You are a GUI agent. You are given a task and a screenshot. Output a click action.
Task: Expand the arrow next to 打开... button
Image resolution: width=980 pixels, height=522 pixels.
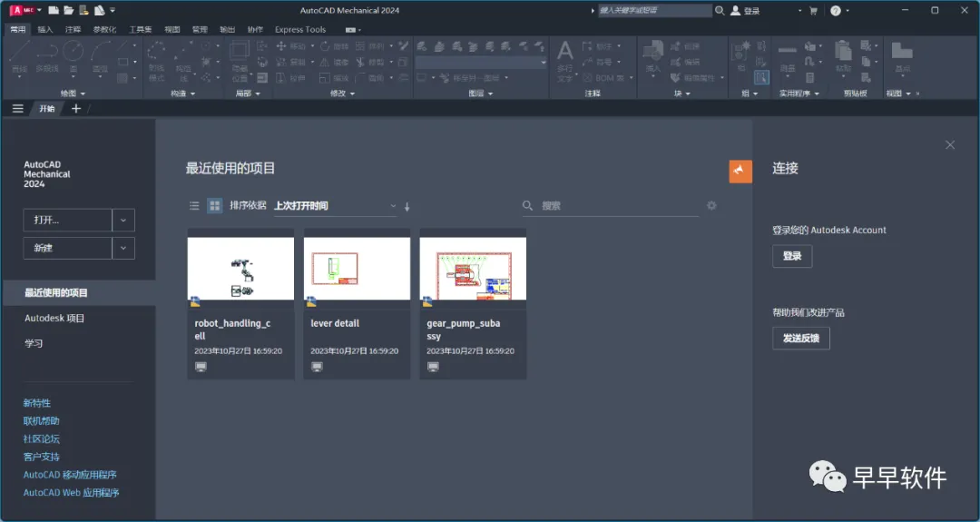point(123,220)
